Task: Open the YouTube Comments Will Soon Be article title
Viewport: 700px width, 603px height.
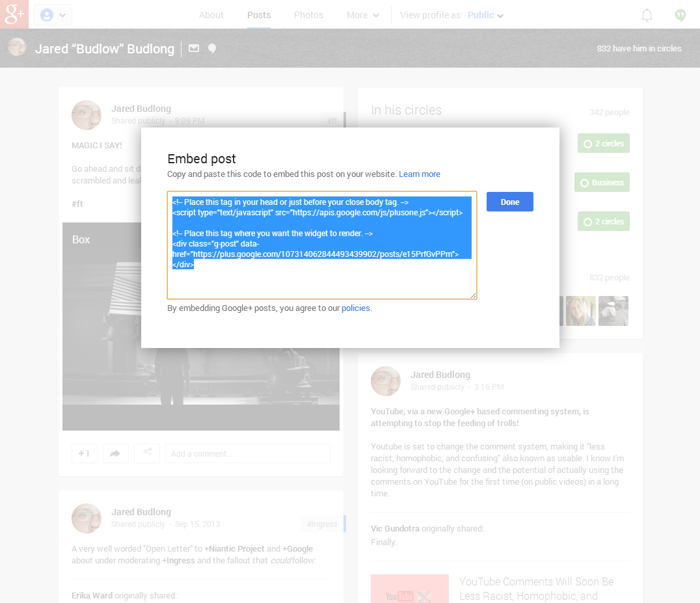Action: [x=537, y=589]
